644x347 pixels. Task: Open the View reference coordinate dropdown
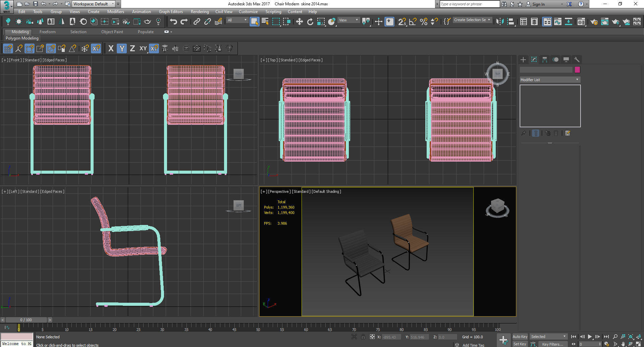tap(349, 20)
